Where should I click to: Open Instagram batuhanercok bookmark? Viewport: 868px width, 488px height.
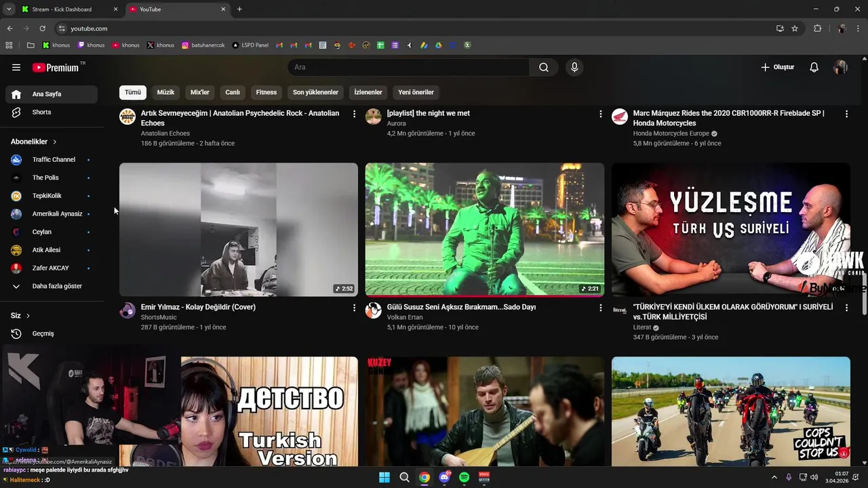point(203,45)
